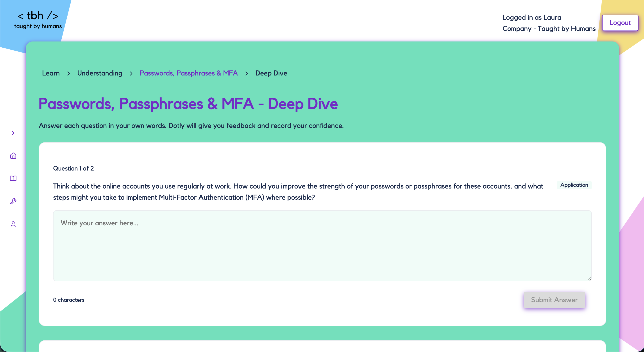Image resolution: width=644 pixels, height=352 pixels.
Task: Focus the 'Write your answer here...' text area
Action: [322, 246]
